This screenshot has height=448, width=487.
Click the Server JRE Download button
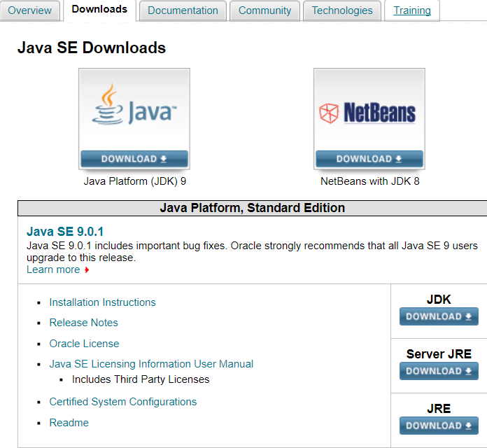click(x=439, y=371)
